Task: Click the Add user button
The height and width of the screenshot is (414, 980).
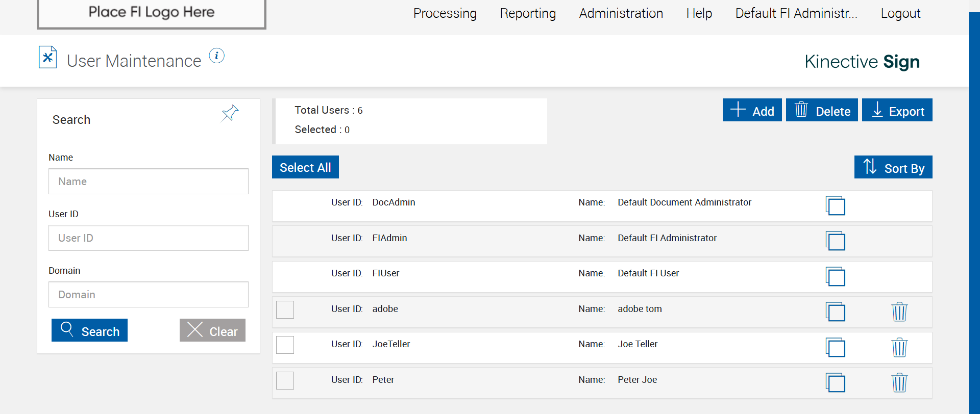Action: [752, 110]
